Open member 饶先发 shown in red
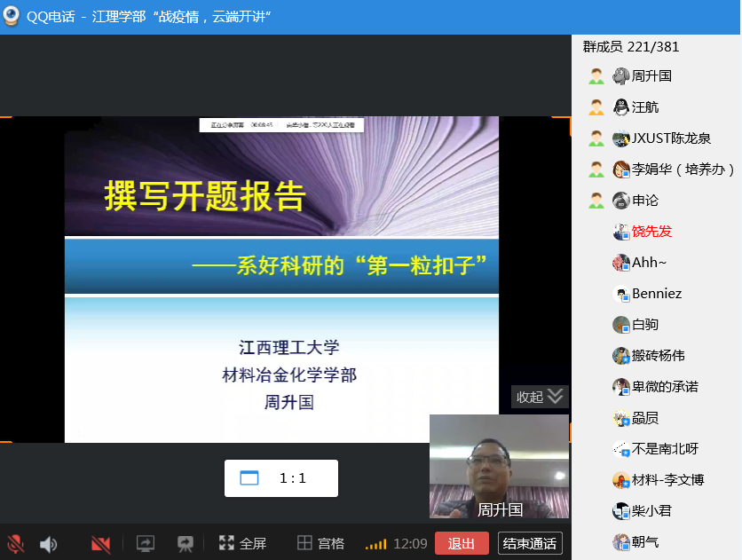 pos(651,232)
